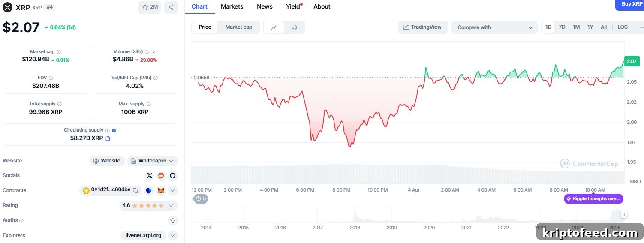The width and height of the screenshot is (644, 243).
Task: Open the Yield tab
Action: click(x=293, y=6)
